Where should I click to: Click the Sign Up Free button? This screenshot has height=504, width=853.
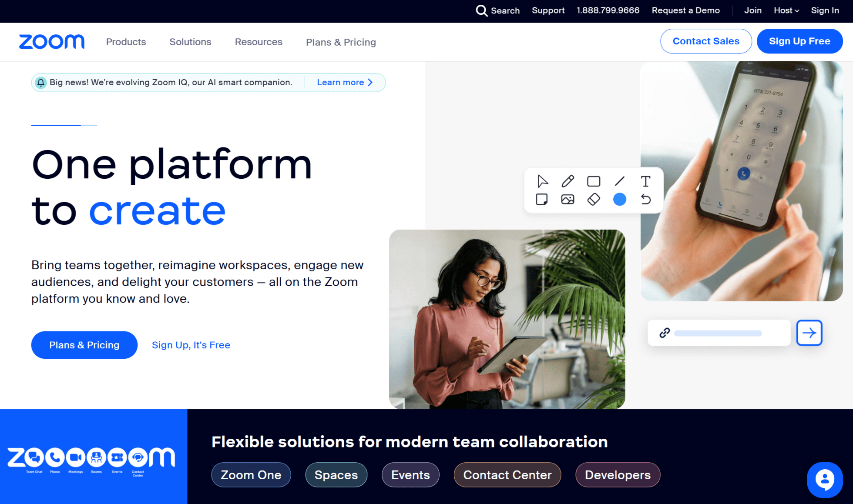pos(800,41)
